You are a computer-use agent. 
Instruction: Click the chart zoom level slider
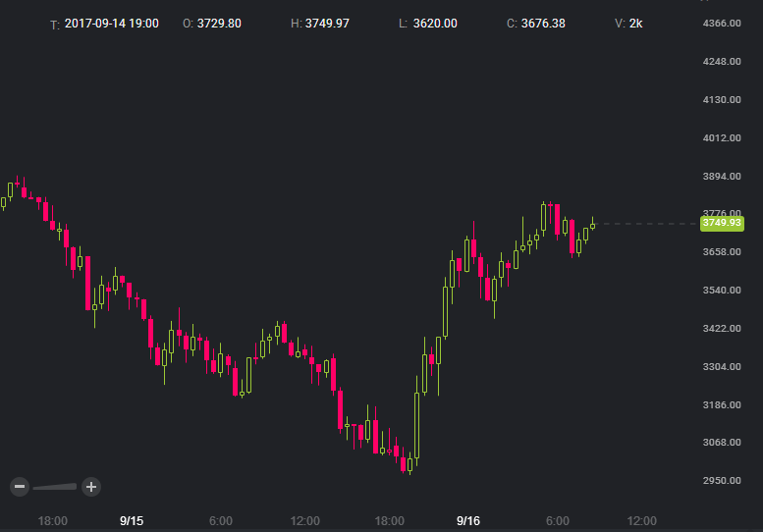coord(55,486)
